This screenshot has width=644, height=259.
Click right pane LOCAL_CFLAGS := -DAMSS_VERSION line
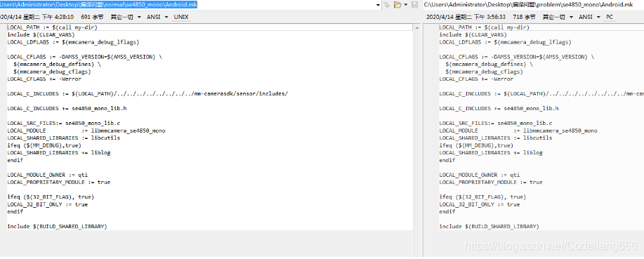click(517, 57)
